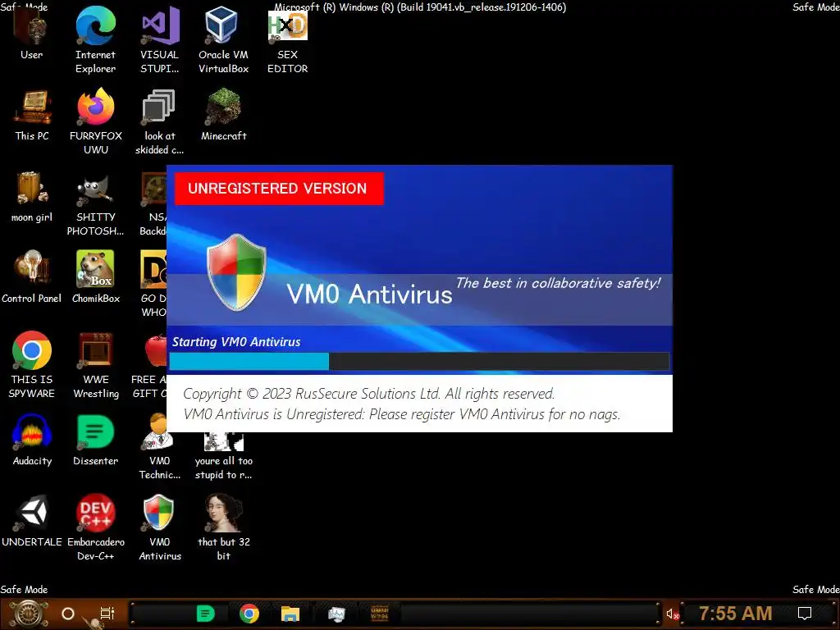The width and height of the screenshot is (840, 630).
Task: Open Embarcadero Dev-C++ shortcut
Action: 95,528
